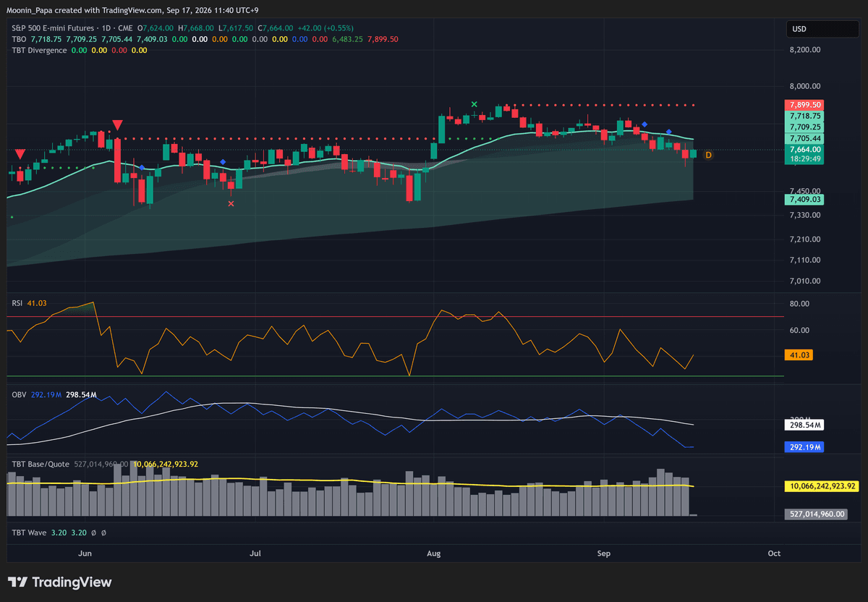The image size is (868, 602).
Task: Click the 8,200.00 price scale value
Action: pos(804,50)
